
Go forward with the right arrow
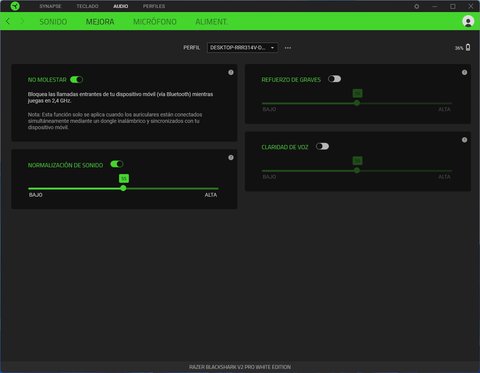[x=22, y=21]
